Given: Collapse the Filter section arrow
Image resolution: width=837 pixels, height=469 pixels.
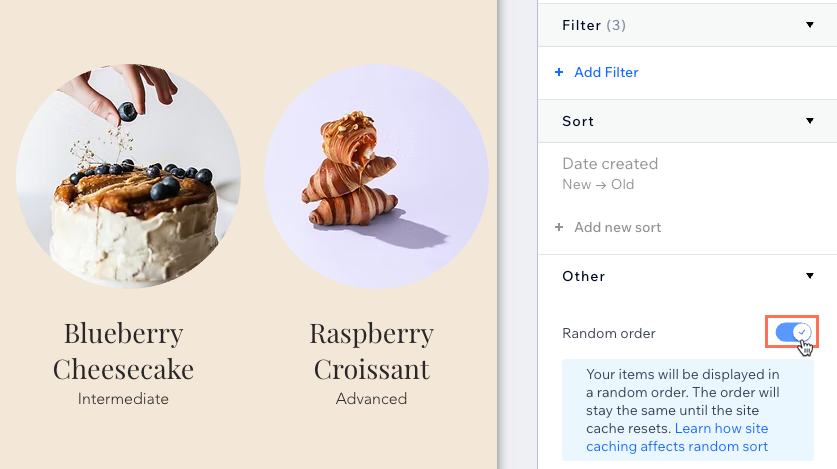Looking at the screenshot, I should click(810, 25).
